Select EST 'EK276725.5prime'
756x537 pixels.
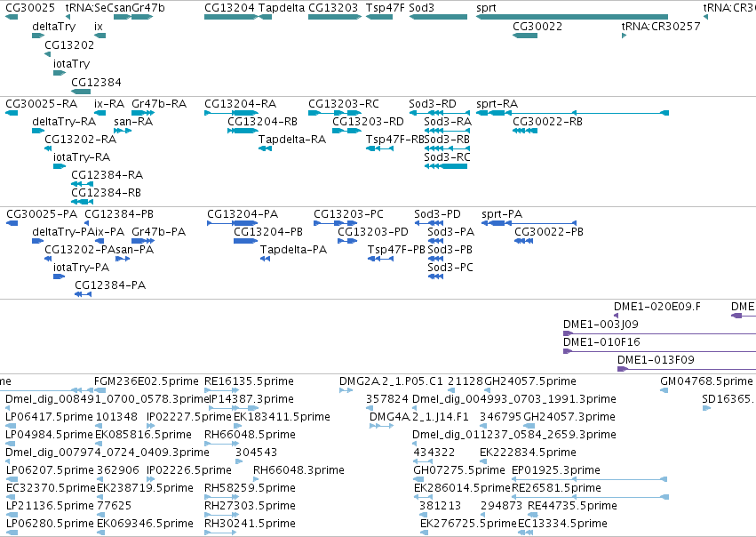click(469, 524)
